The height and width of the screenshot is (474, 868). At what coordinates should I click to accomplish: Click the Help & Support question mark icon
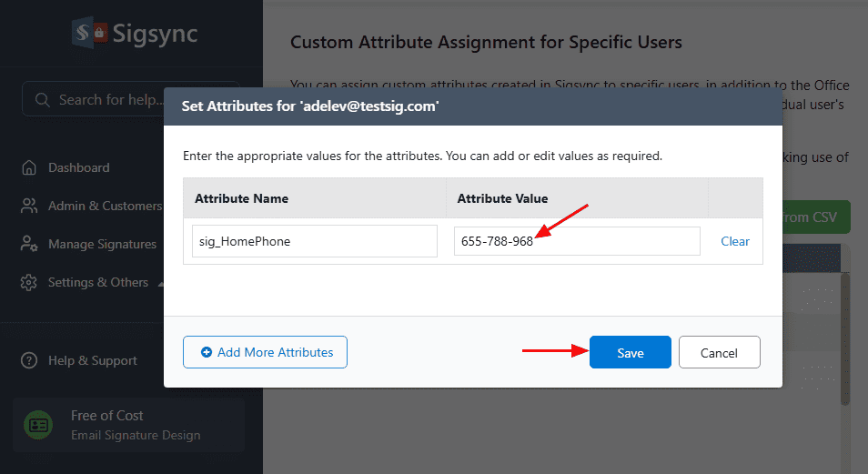point(30,360)
